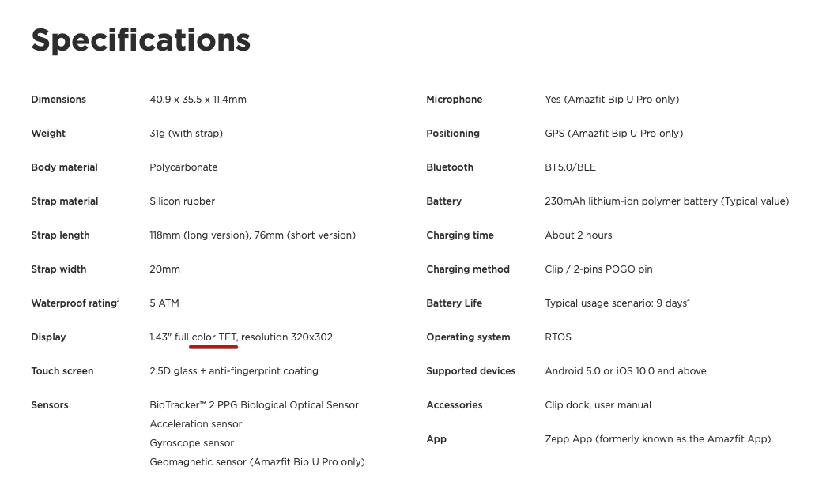Click the 230mAh battery description

click(666, 201)
